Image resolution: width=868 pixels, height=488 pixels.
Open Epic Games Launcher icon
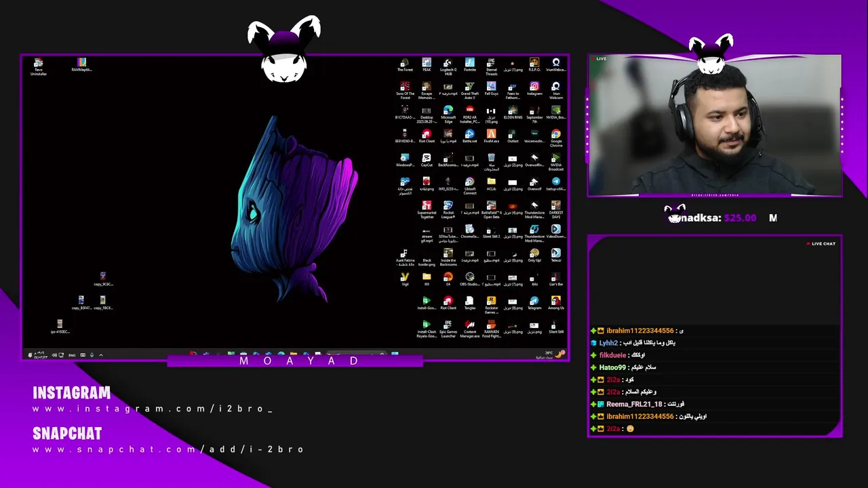[448, 329]
